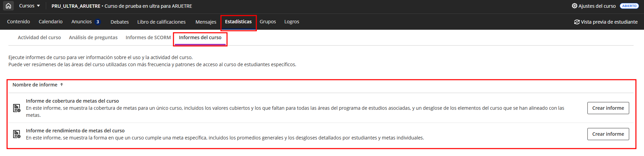Open the Libro de calificaciones tab
This screenshot has width=644, height=156.
161,22
